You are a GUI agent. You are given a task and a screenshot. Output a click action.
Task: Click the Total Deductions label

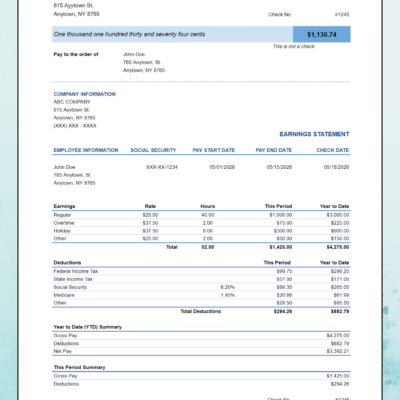tap(201, 311)
